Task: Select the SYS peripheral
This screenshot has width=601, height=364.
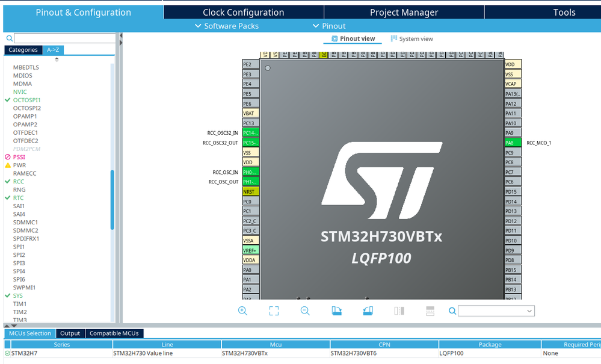Action: pyautogui.click(x=17, y=295)
